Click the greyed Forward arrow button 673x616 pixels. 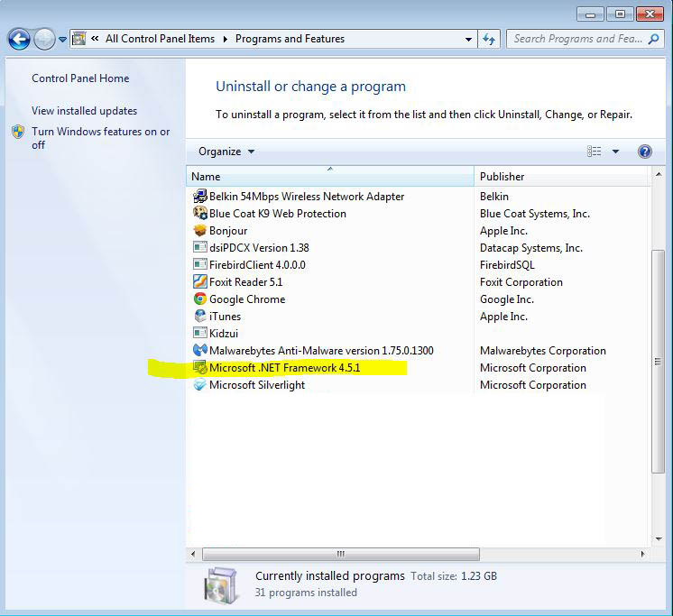point(44,40)
